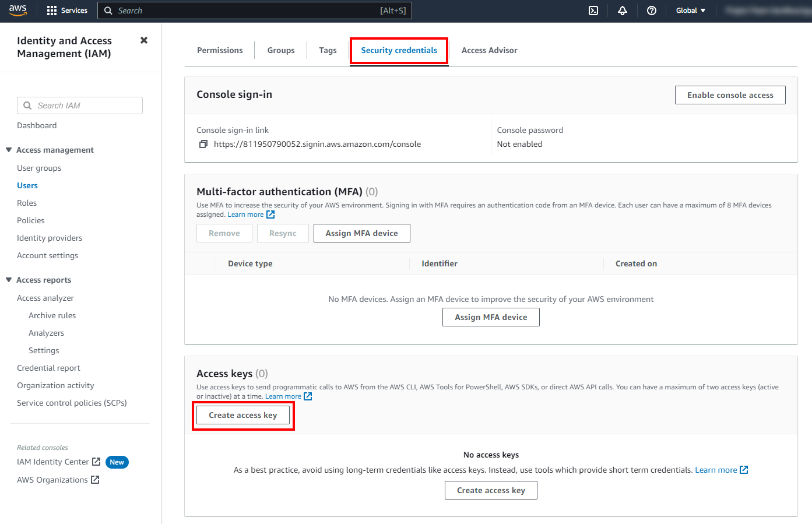This screenshot has height=524, width=812.
Task: Open the help question mark icon
Action: 652,10
